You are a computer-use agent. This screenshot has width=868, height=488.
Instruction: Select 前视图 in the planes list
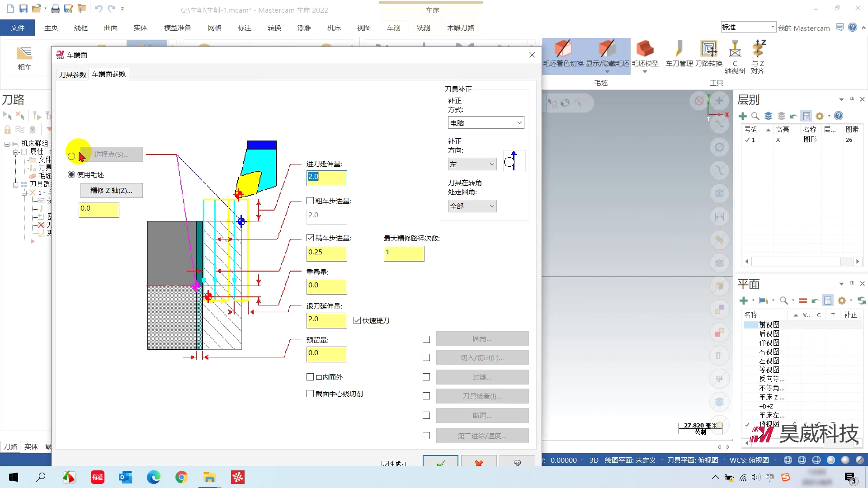(769, 324)
